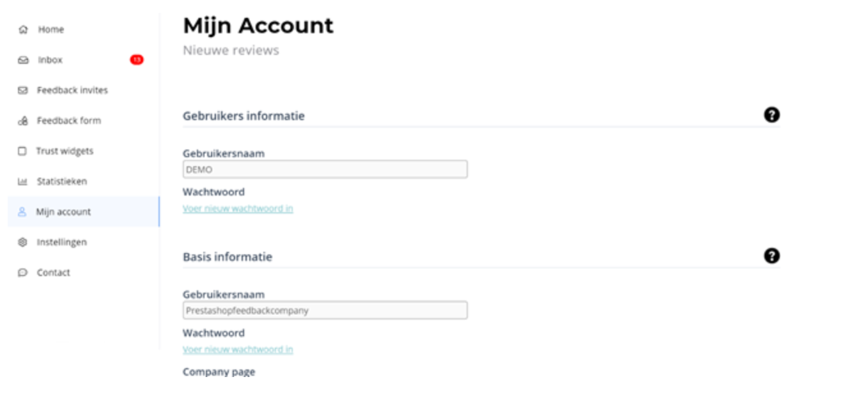Navigate to Feedback invites
Image resolution: width=868 pixels, height=409 pixels.
click(72, 90)
